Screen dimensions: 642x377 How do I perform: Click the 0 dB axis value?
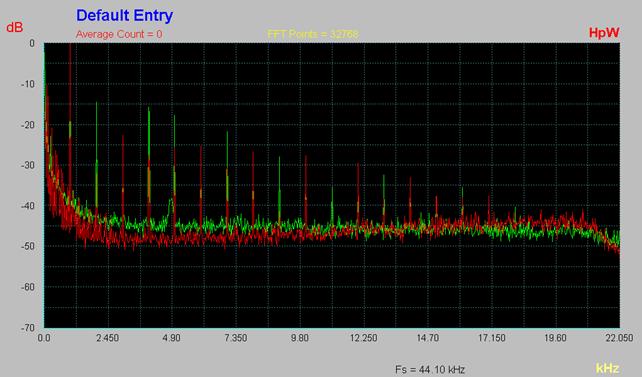pyautogui.click(x=32, y=43)
